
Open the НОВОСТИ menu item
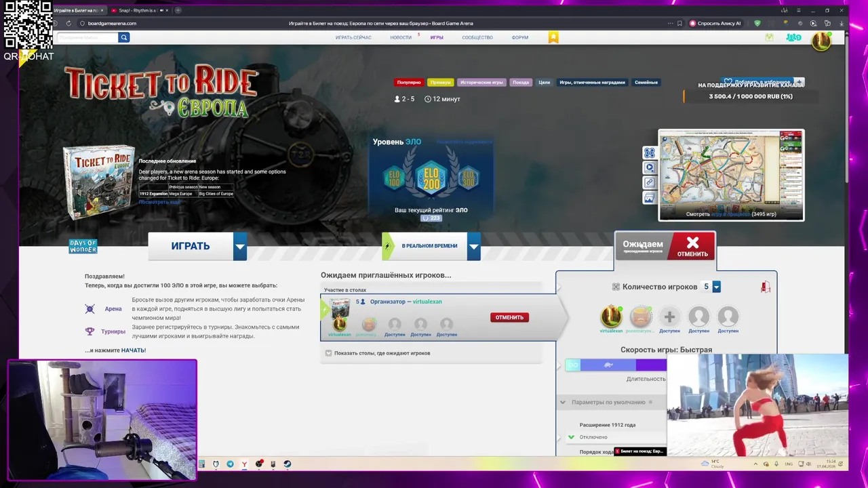point(401,37)
